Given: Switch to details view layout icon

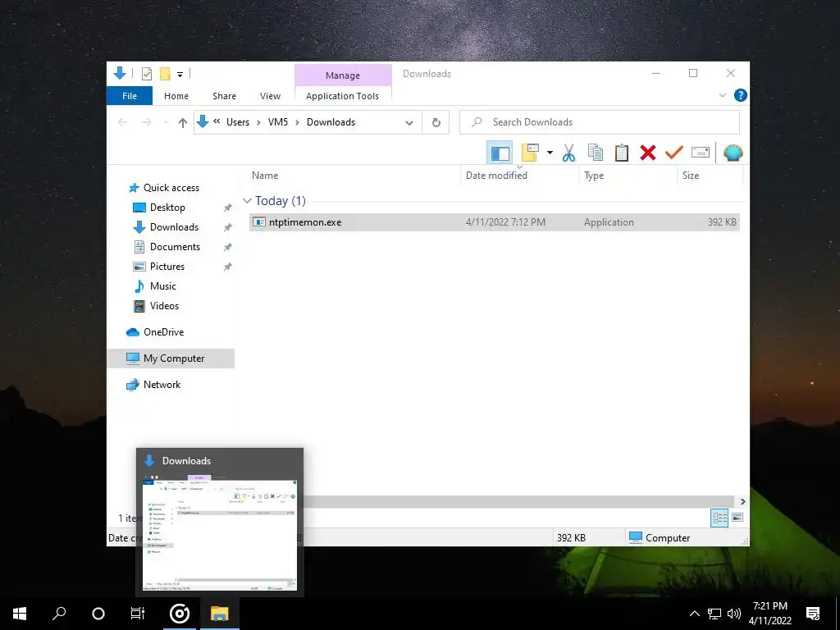Looking at the screenshot, I should coord(719,518).
